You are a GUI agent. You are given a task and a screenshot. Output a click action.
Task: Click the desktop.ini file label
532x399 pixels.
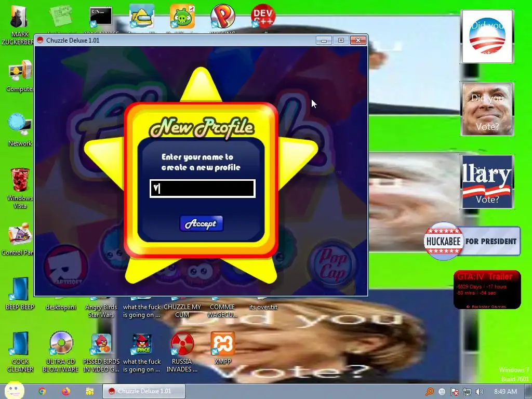tap(61, 307)
